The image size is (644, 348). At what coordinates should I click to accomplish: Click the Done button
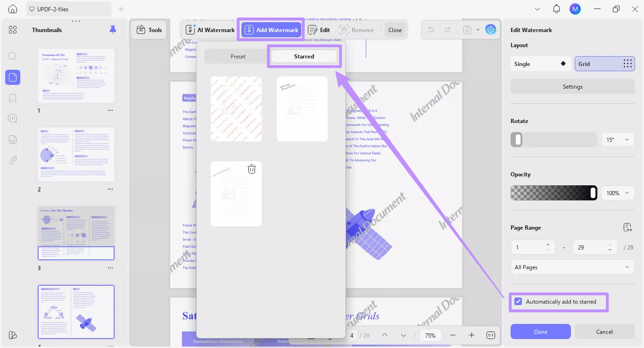click(x=540, y=331)
